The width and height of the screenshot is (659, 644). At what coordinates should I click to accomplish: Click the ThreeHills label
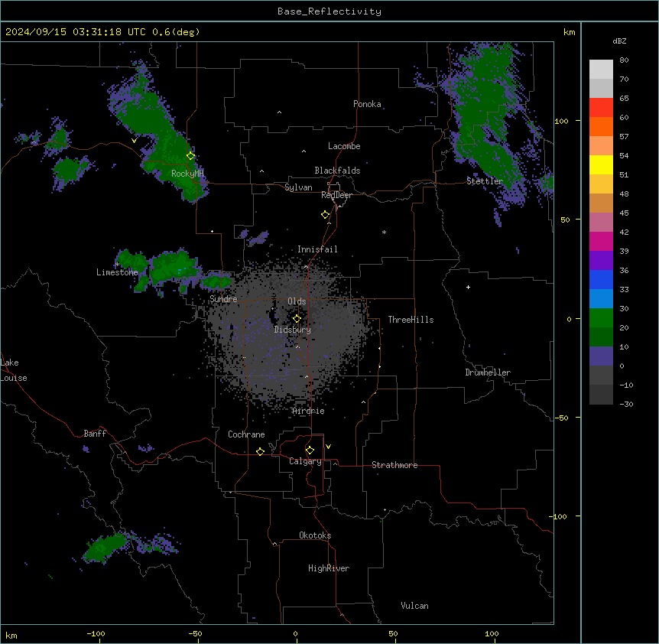point(411,320)
